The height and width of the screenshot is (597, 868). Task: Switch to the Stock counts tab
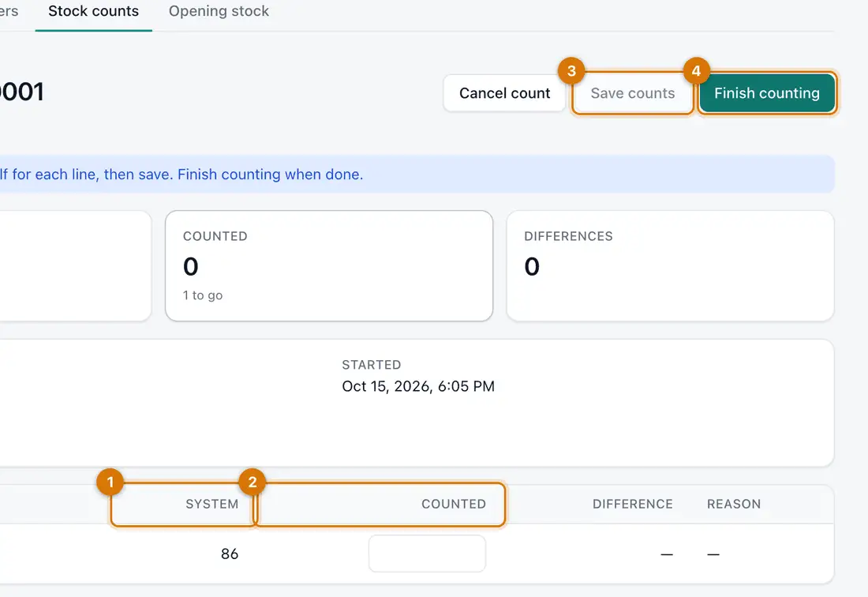pos(93,11)
